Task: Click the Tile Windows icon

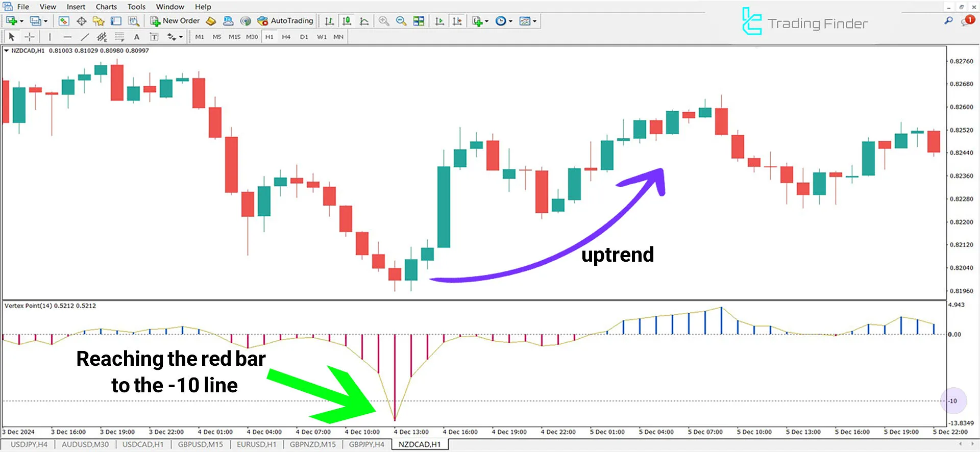Action: tap(419, 21)
